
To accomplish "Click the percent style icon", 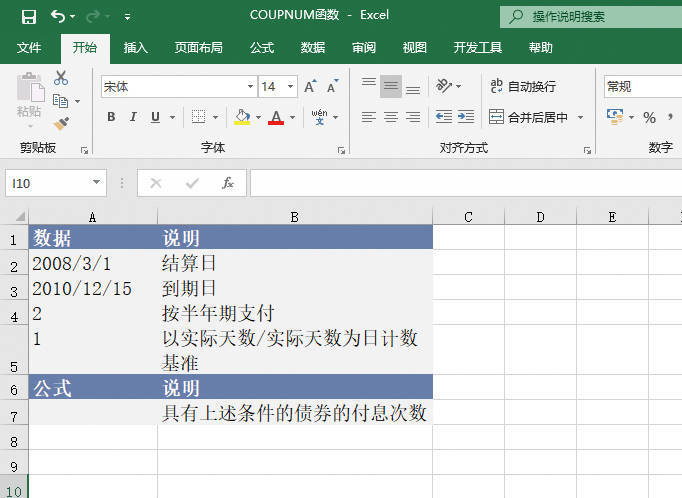I will tap(649, 118).
